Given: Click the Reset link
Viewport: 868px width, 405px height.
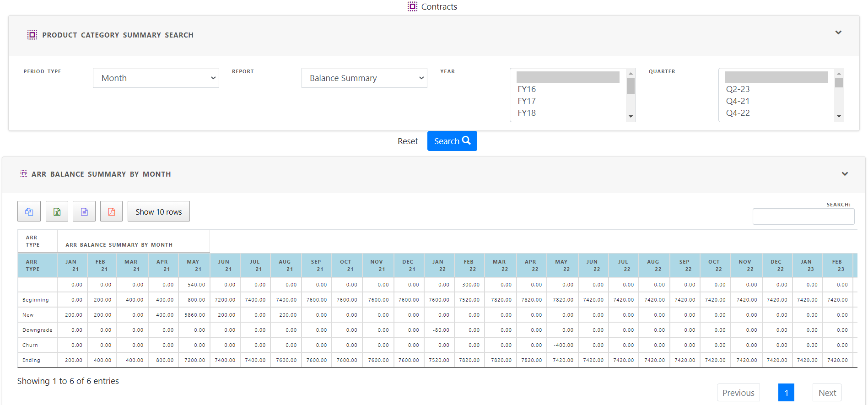Looking at the screenshot, I should [x=408, y=141].
